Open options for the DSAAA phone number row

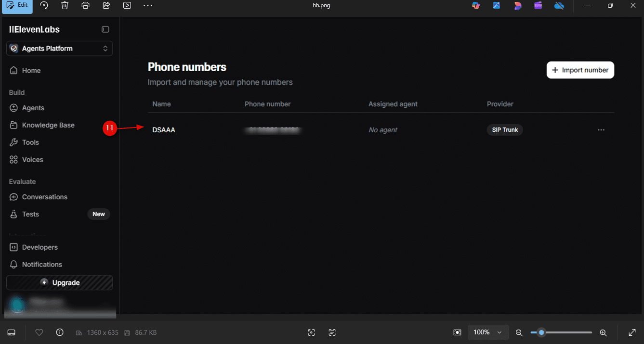point(601,129)
